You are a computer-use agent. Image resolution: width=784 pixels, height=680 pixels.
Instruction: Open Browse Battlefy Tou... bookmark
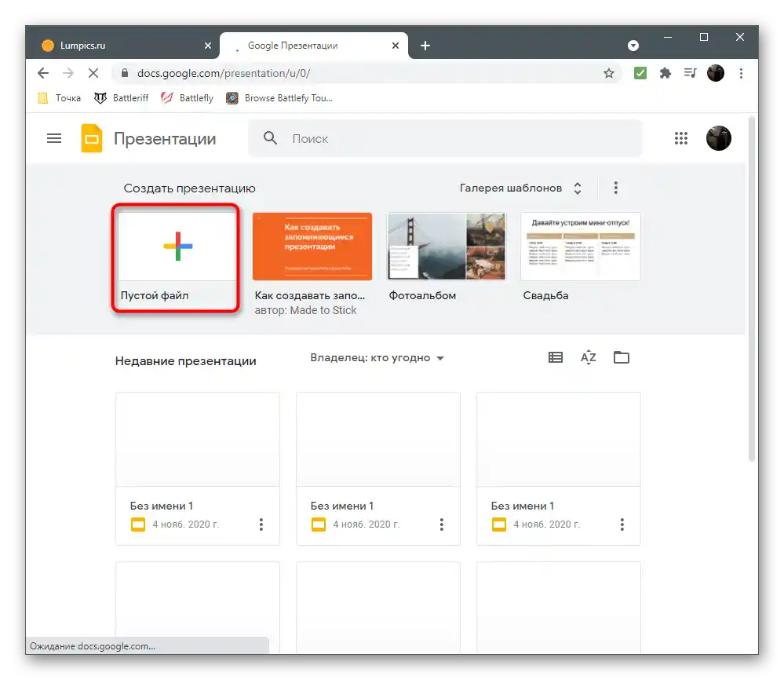click(x=279, y=98)
